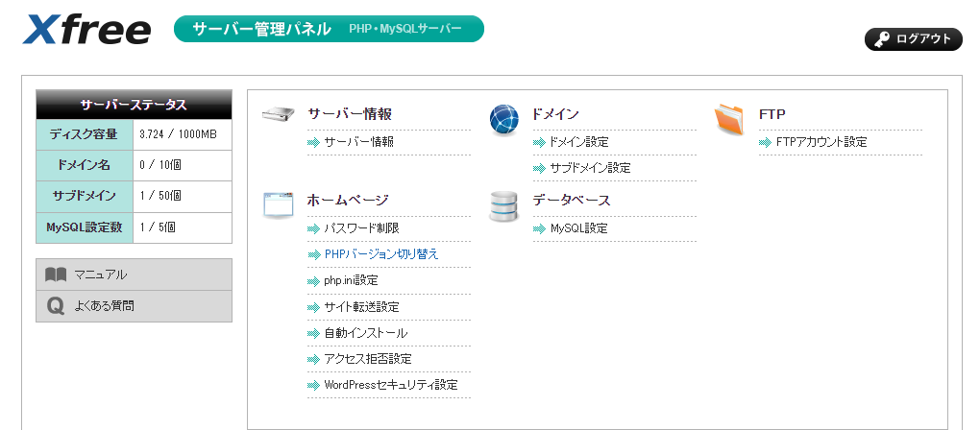The image size is (980, 430).
Task: Click the FTP folder icon
Action: 729,118
